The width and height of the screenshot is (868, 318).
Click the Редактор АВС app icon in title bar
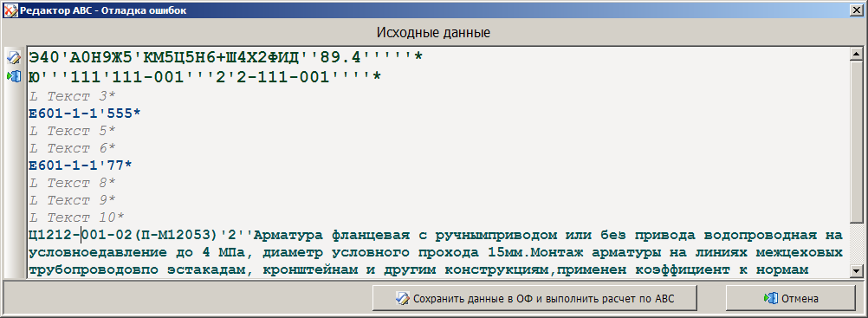[10, 10]
